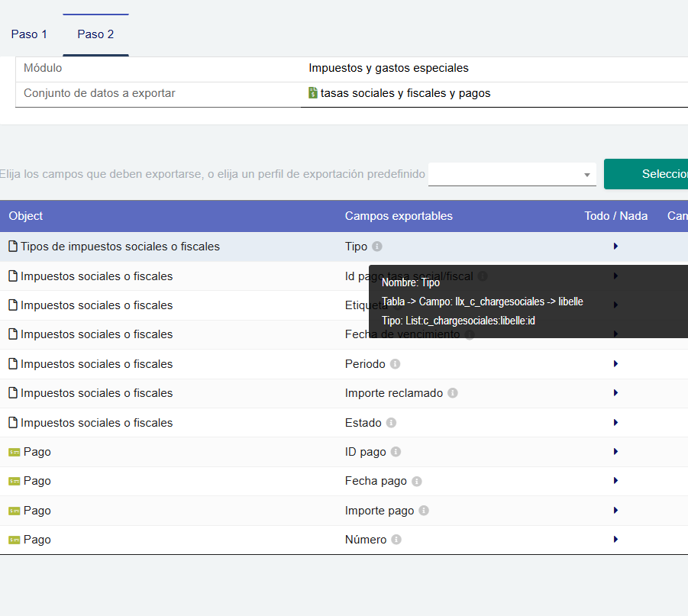Click info icon next to Importe reclamado
688x616 pixels.
453,393
